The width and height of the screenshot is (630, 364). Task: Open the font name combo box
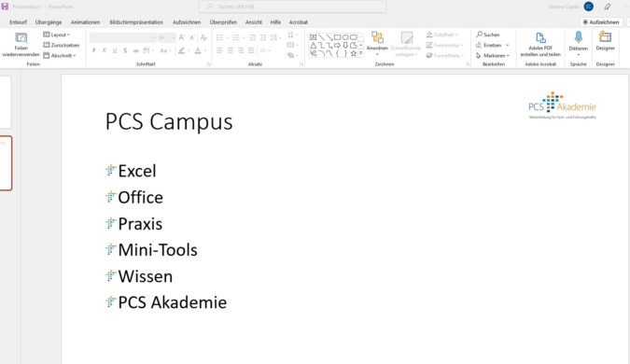123,37
